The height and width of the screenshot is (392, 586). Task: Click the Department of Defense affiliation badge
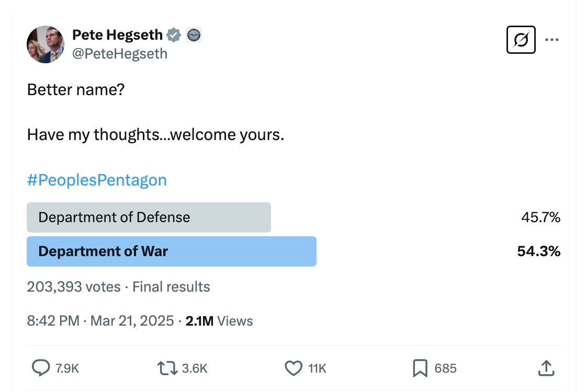[194, 34]
